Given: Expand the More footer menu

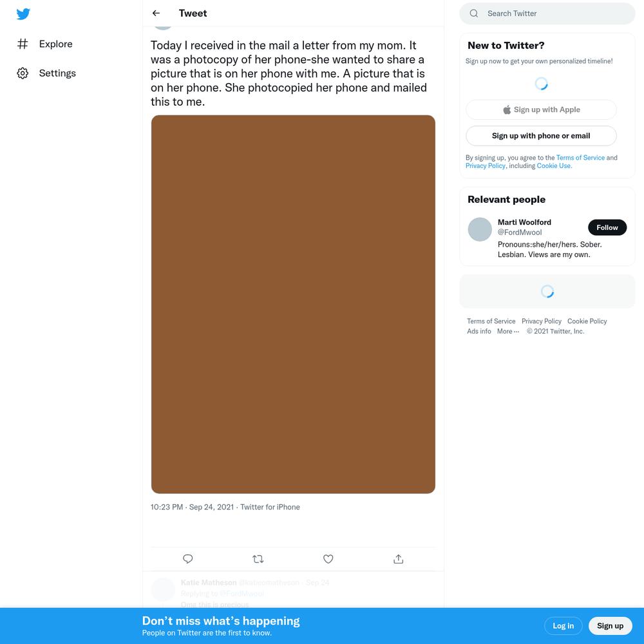Looking at the screenshot, I should [507, 331].
